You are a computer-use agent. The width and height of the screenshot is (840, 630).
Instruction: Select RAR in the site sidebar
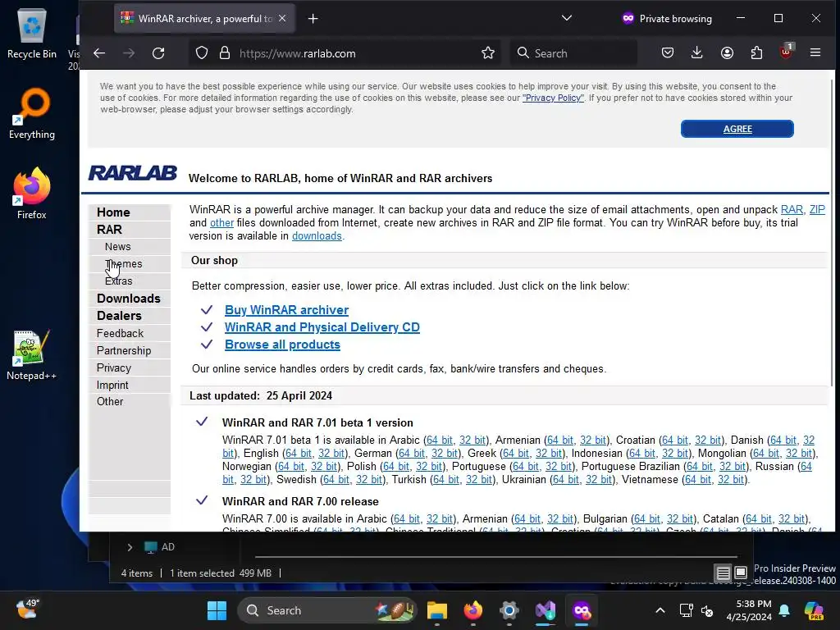(x=109, y=230)
